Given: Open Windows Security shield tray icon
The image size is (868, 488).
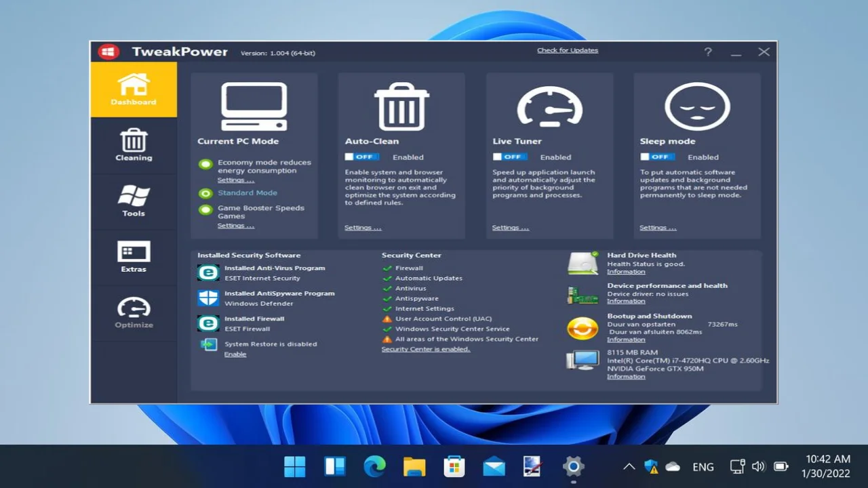Looking at the screenshot, I should tap(651, 466).
